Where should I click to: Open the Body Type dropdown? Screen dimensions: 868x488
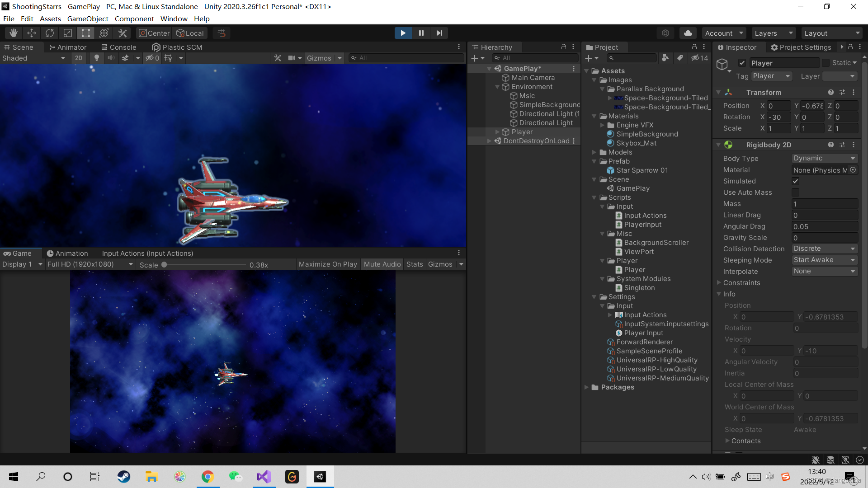pos(825,158)
